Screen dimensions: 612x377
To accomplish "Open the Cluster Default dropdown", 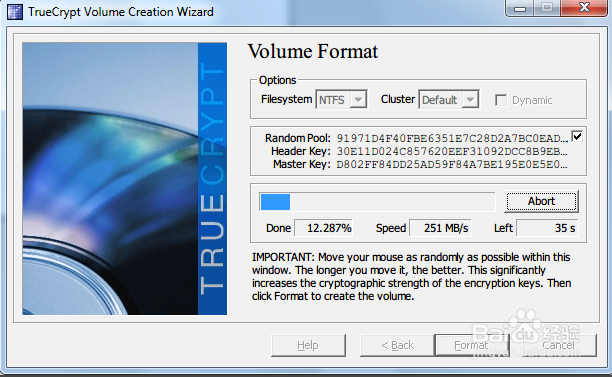I will [449, 100].
